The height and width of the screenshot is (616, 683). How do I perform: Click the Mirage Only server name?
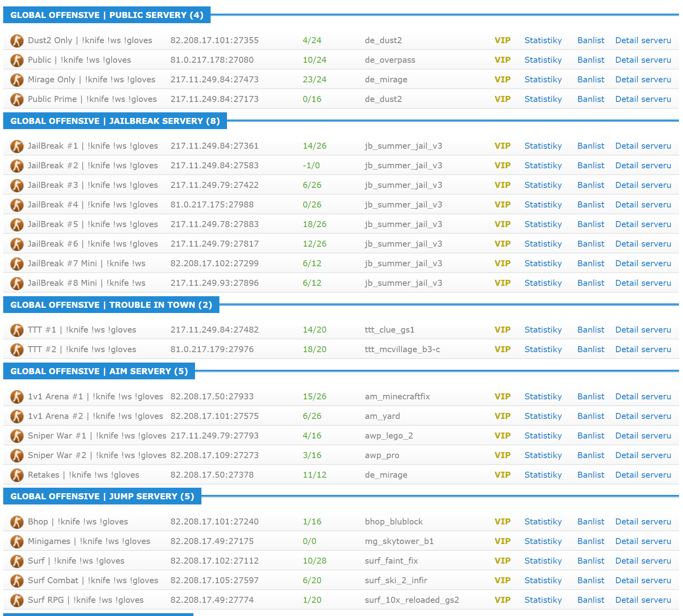(92, 80)
